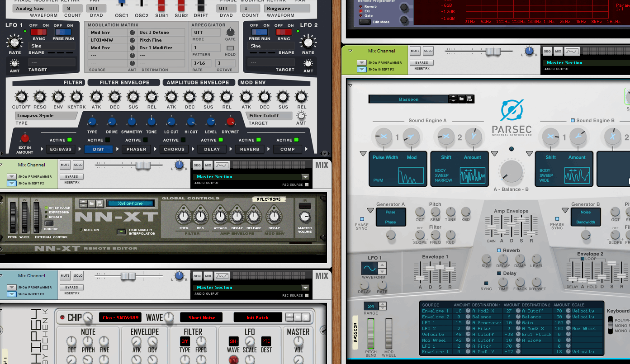Switch to the COMP effect tab
The height and width of the screenshot is (364, 630).
point(287,149)
